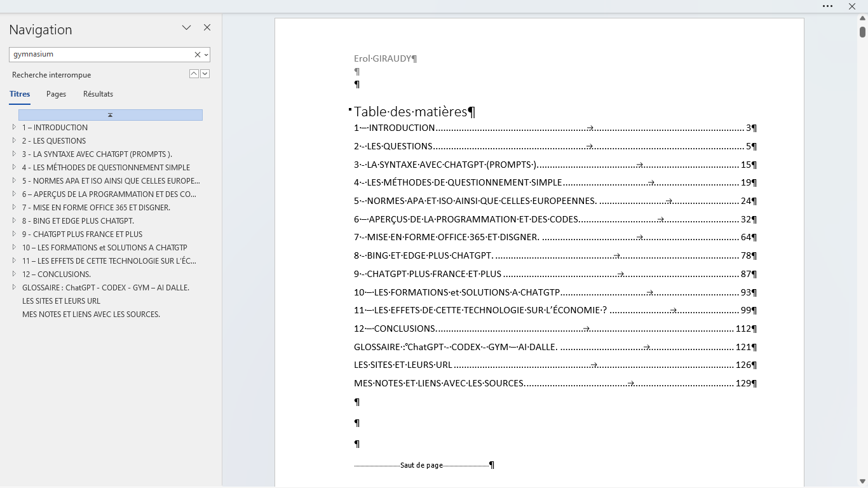Viewport: 868px width, 488px height.
Task: Navigate to 4 - LES MÉTHODES DE QUESTIONNEMENT SIMPLE
Action: coord(106,168)
